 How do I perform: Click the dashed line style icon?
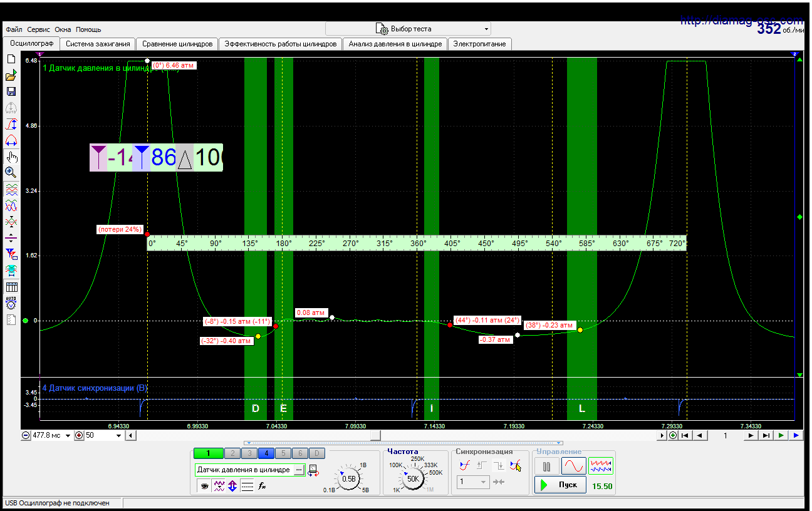click(247, 485)
